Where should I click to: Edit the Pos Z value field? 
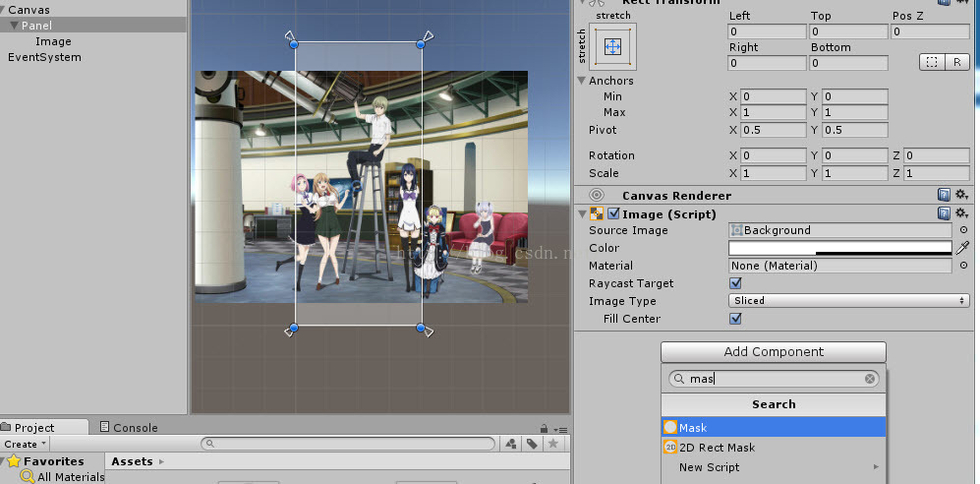(x=931, y=31)
